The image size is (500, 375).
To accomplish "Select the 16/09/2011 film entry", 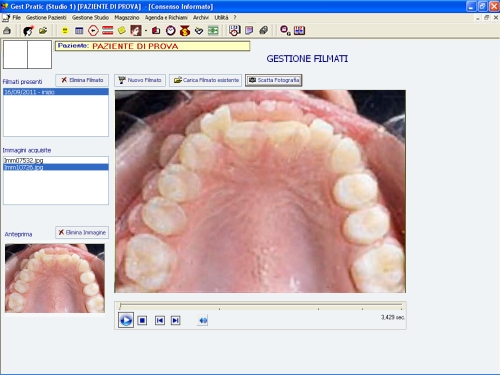I will pyautogui.click(x=56, y=92).
